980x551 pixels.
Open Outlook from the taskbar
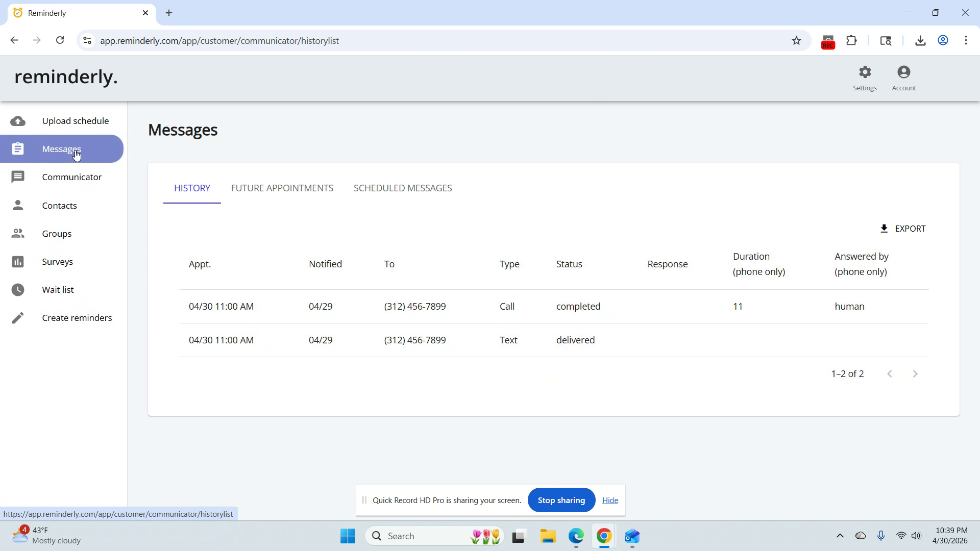click(632, 536)
